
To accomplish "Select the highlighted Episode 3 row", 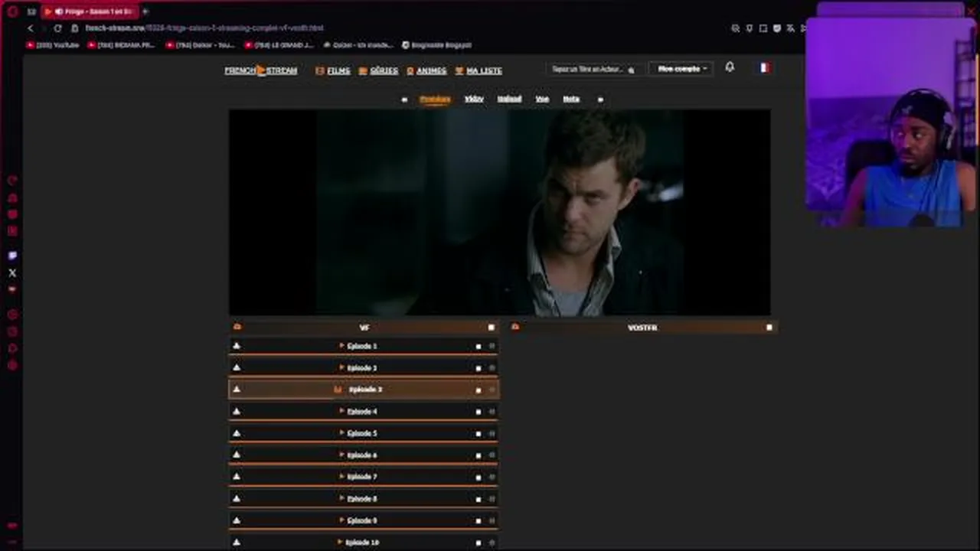I will (x=364, y=390).
